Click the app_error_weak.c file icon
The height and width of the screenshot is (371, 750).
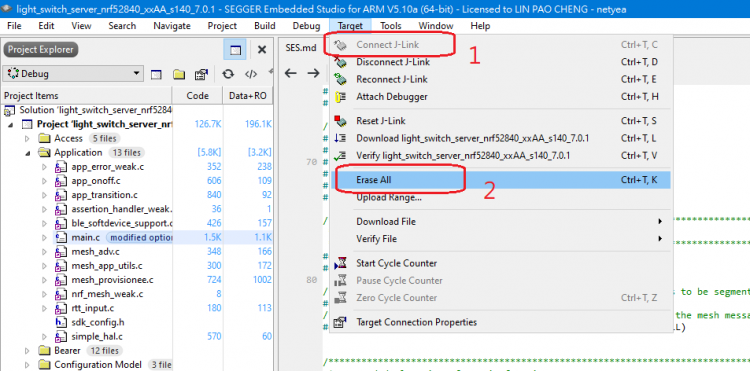pyautogui.click(x=60, y=167)
